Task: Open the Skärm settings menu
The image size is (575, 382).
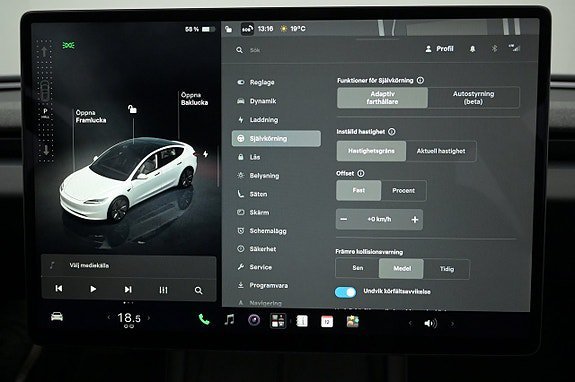Action: coord(253,212)
